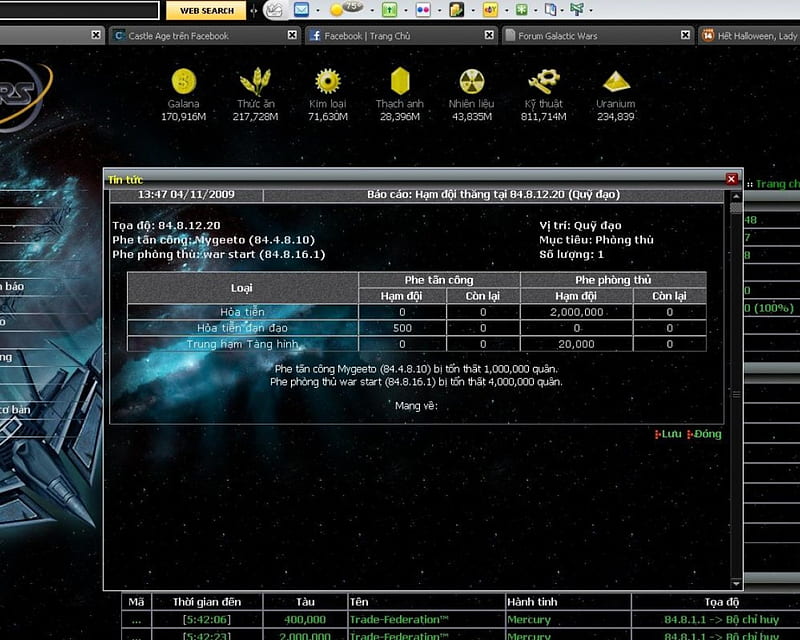Open the pencil highlighter toolbar icon

275,10
